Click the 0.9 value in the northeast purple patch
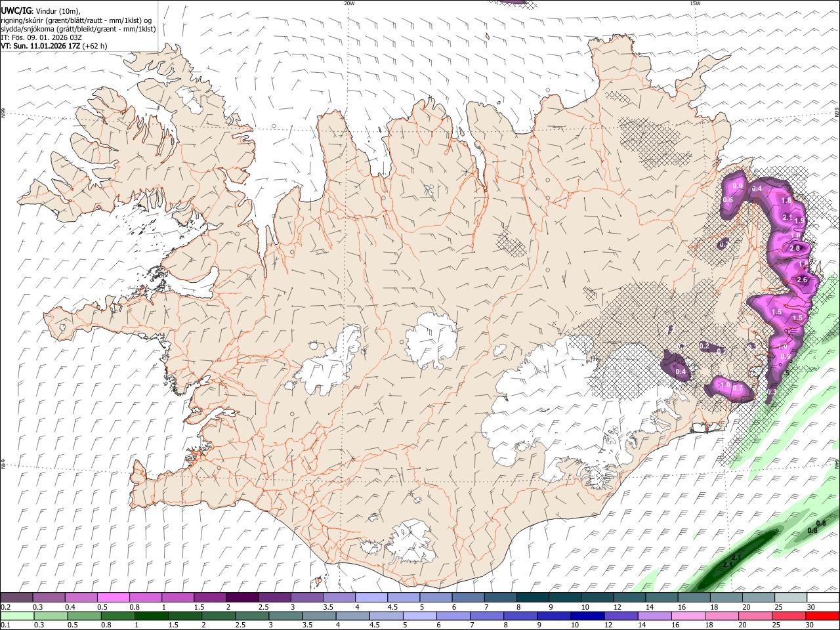 coord(738,186)
